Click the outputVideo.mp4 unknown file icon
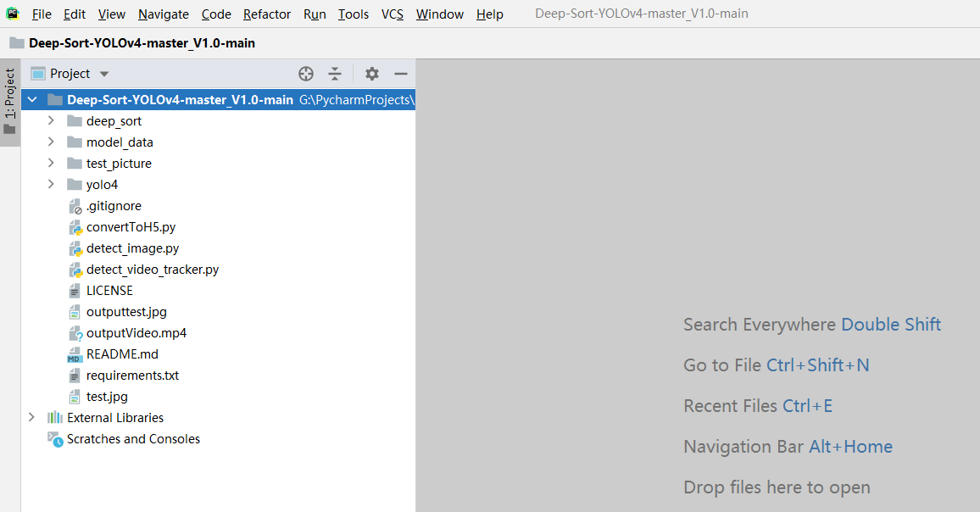This screenshot has width=980, height=512. [x=75, y=333]
